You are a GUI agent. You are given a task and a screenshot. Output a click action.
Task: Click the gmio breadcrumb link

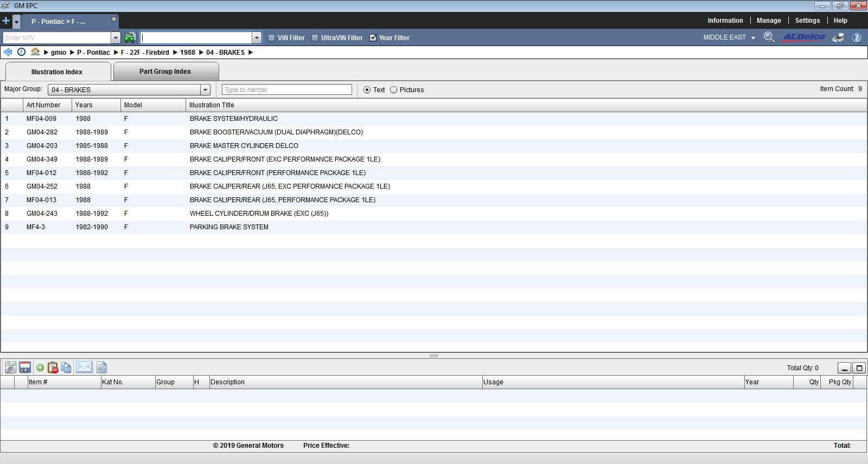(x=59, y=53)
